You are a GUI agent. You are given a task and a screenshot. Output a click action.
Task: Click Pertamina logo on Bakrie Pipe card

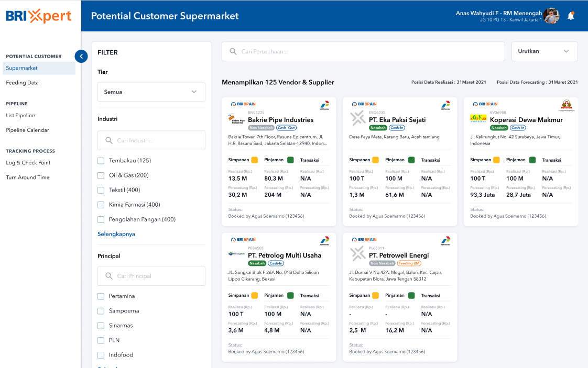tap(325, 105)
